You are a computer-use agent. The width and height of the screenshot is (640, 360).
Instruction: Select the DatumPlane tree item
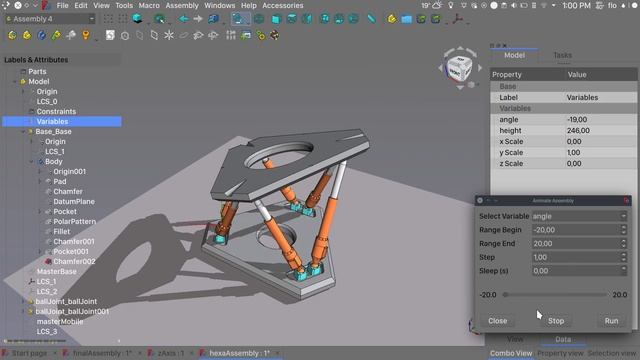tap(74, 202)
